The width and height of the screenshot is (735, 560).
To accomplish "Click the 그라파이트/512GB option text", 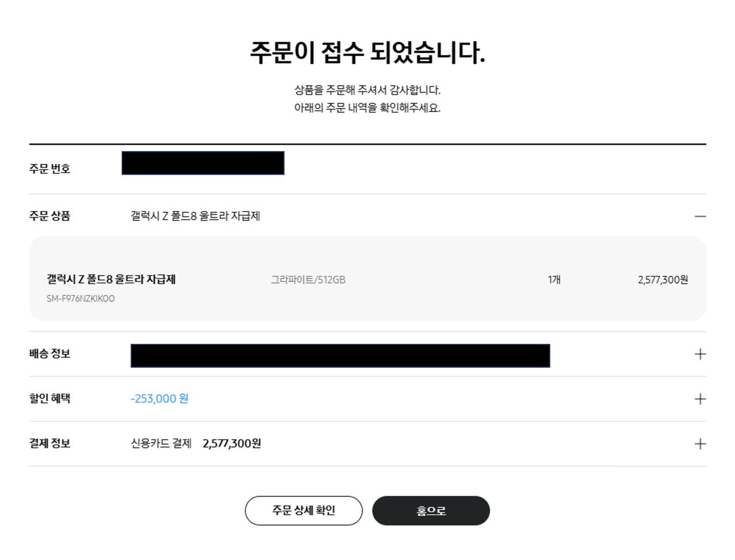I will click(308, 280).
